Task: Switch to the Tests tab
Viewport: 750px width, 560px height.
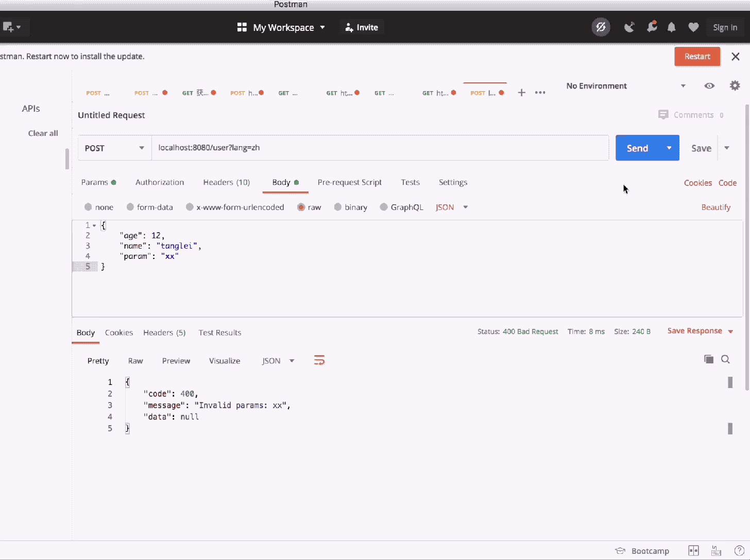Action: coord(410,182)
